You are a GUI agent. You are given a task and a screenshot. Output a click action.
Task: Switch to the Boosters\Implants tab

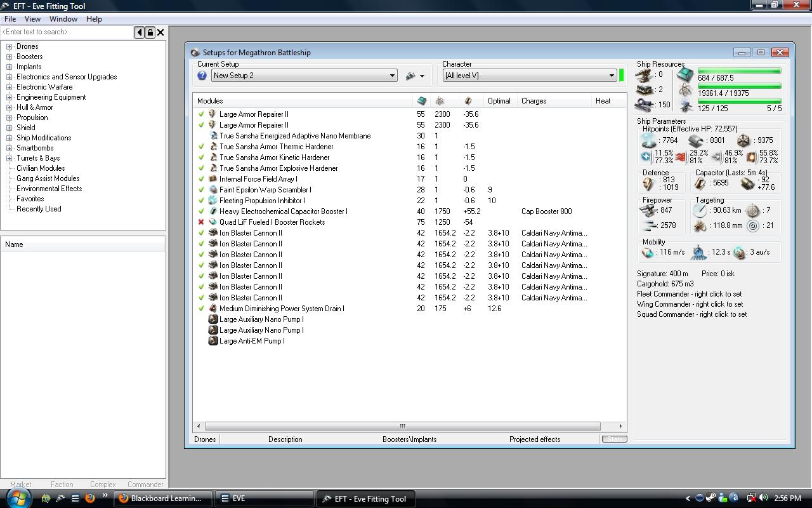pyautogui.click(x=409, y=439)
